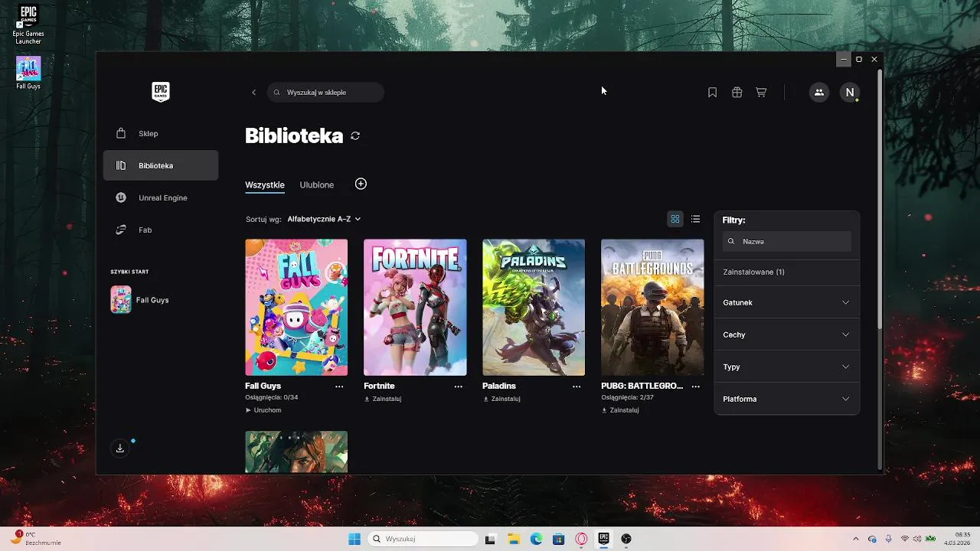Expand the Platforma filter
Viewport: 980px width, 551px height.
tap(787, 399)
